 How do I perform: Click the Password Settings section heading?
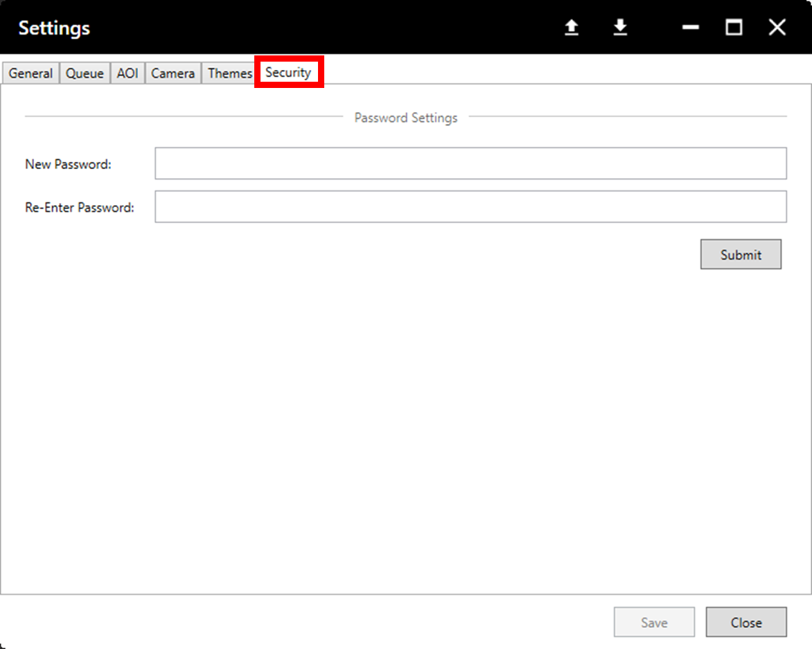[406, 118]
